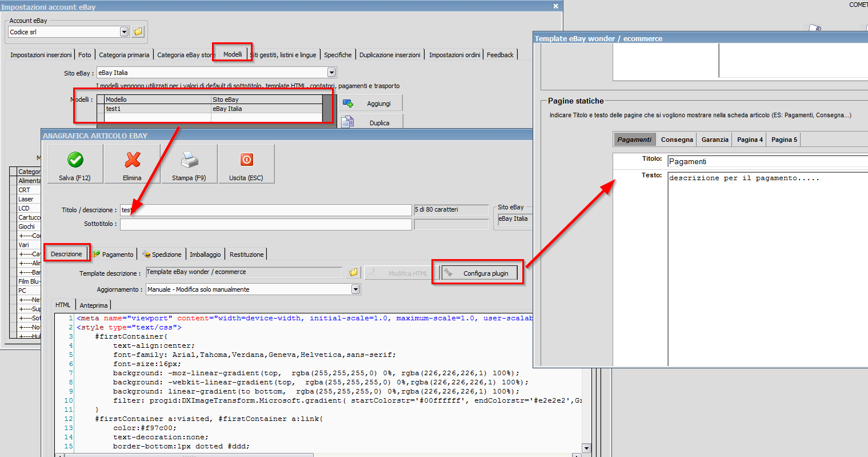Select the LCD category row
This screenshot has height=457, width=868.
[29, 208]
